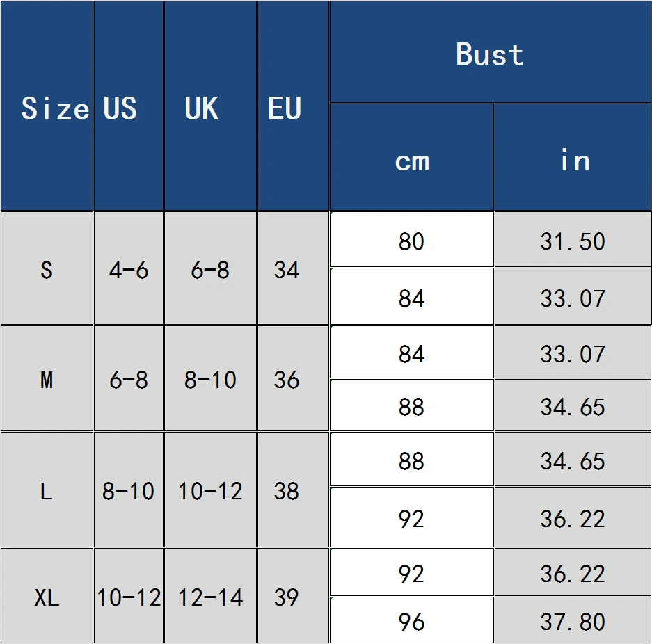The width and height of the screenshot is (652, 644).
Task: Select the US 10-12 cell
Action: pos(129,596)
